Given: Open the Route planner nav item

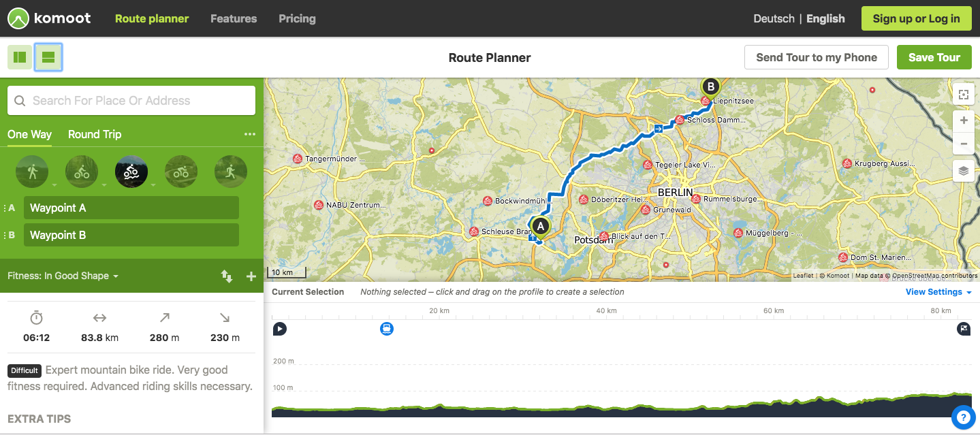Looking at the screenshot, I should 152,18.
